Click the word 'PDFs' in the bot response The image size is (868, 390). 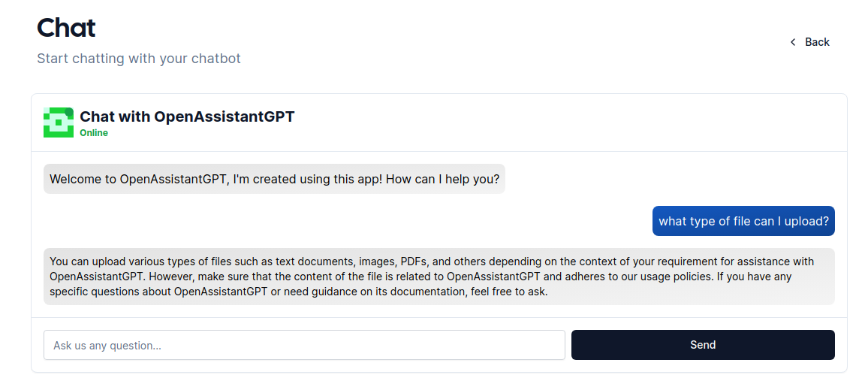[x=414, y=262]
